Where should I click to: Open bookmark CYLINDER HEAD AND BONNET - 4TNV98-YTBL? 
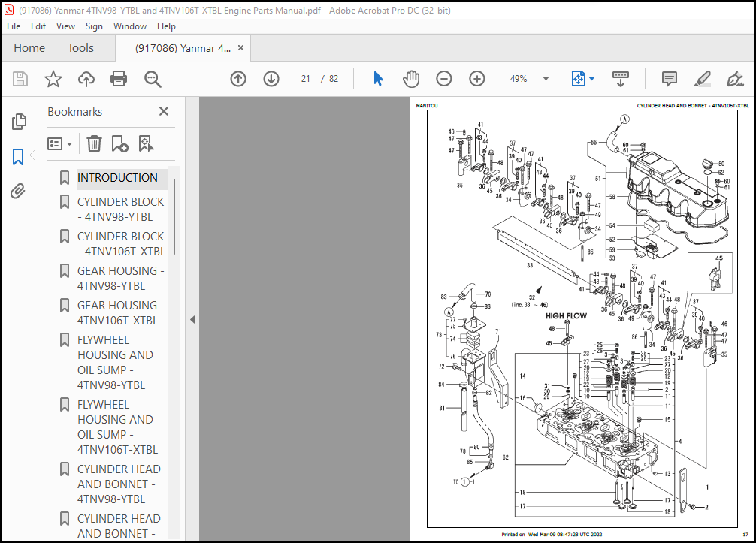pos(119,484)
